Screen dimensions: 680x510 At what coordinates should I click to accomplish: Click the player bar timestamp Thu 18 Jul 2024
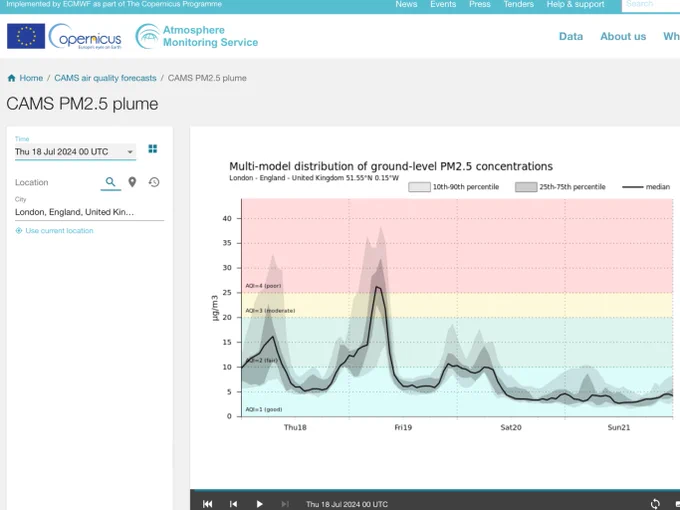(x=347, y=504)
